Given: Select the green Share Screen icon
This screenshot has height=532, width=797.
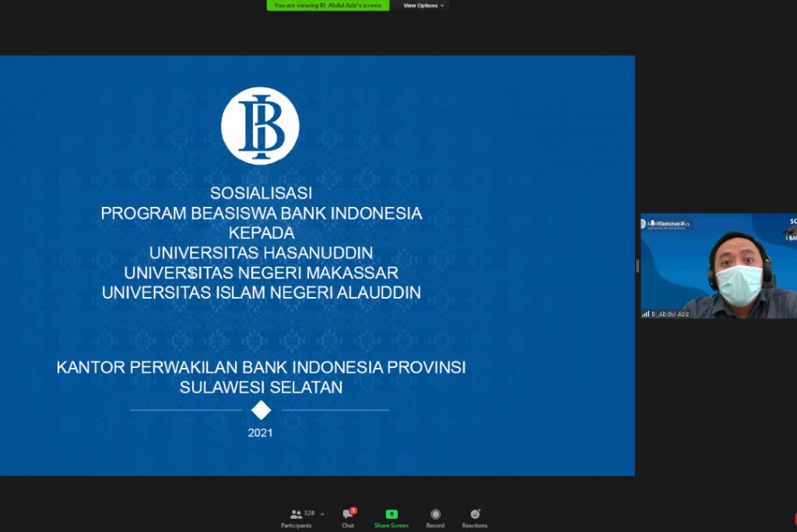Looking at the screenshot, I should (x=391, y=513).
